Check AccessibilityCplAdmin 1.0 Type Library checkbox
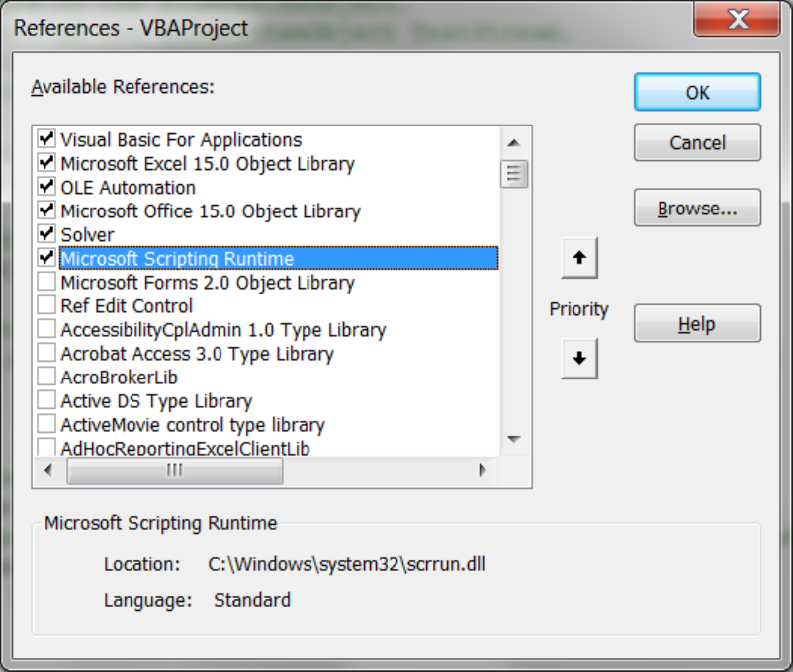Viewport: 793px width, 672px height. point(46,329)
